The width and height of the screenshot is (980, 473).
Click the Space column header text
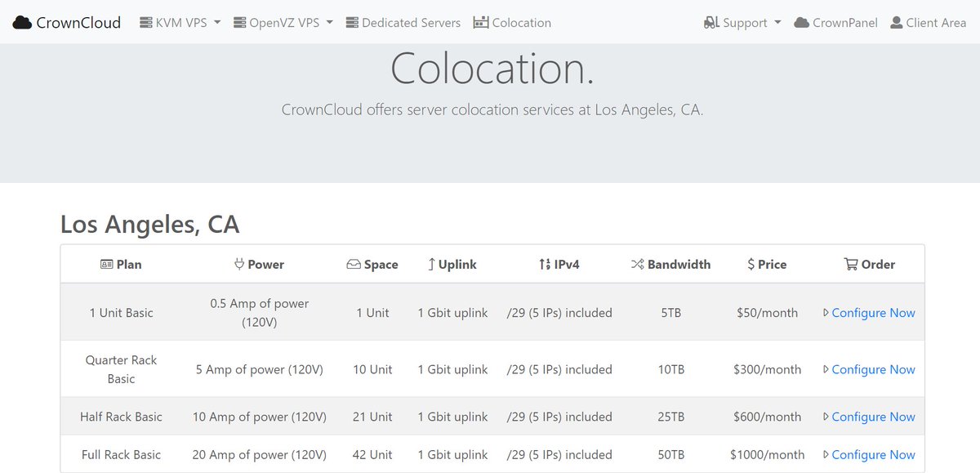[x=381, y=265]
